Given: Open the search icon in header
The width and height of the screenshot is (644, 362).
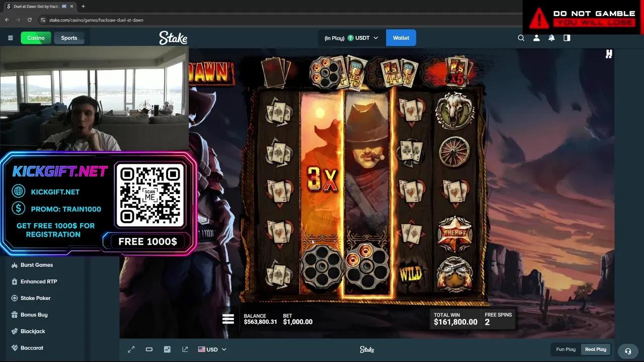Looking at the screenshot, I should point(521,38).
